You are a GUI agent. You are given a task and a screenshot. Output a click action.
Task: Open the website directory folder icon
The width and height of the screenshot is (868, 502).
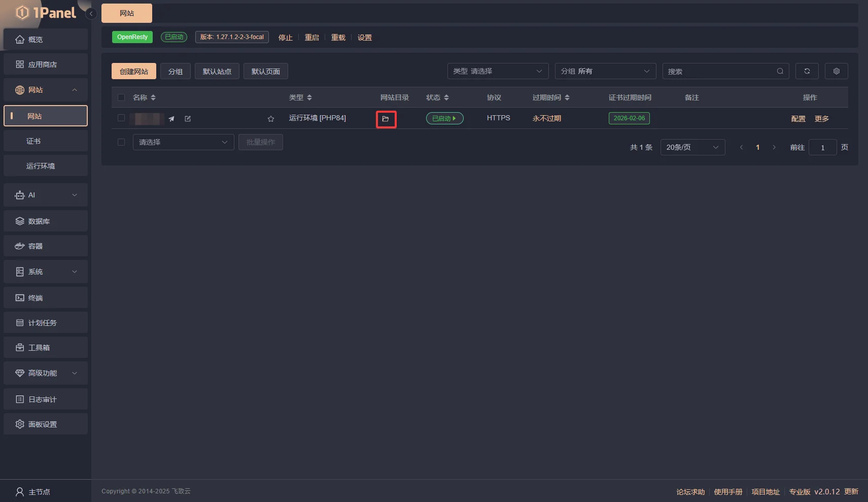pyautogui.click(x=386, y=119)
